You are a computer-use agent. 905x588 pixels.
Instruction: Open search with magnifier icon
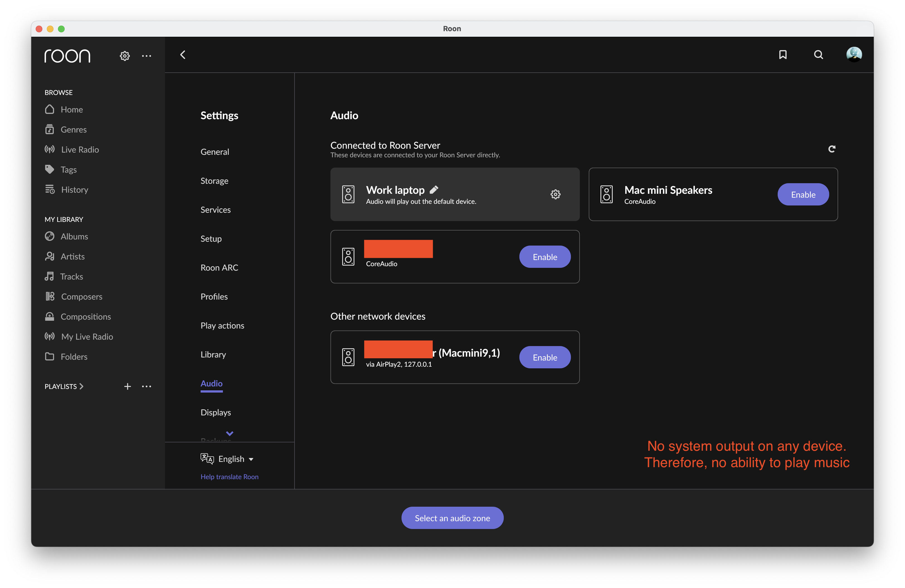(818, 55)
